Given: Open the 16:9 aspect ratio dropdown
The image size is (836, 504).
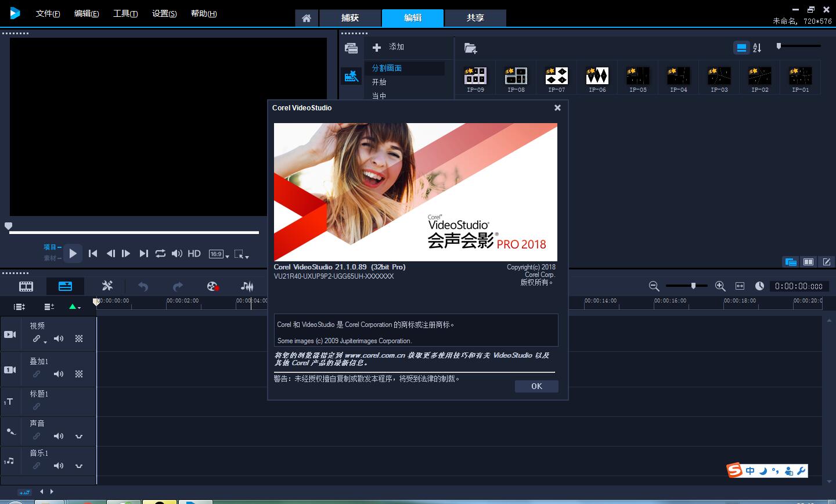Looking at the screenshot, I should tap(219, 254).
